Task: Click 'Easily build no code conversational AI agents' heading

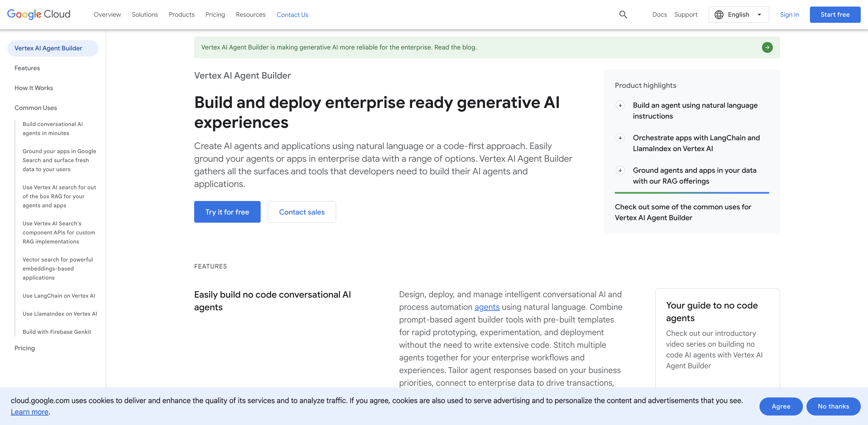Action: (x=272, y=301)
